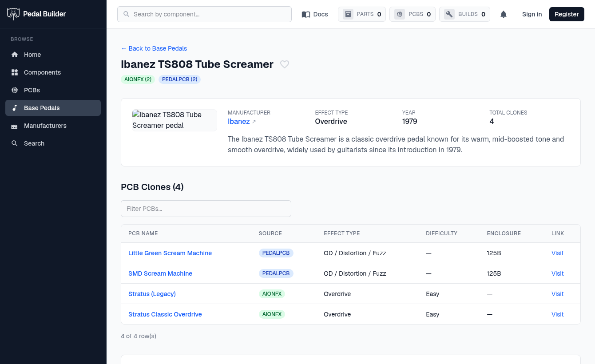The height and width of the screenshot is (364, 595).
Task: Click the external link arrow beside Ibanez
Action: [x=254, y=122]
